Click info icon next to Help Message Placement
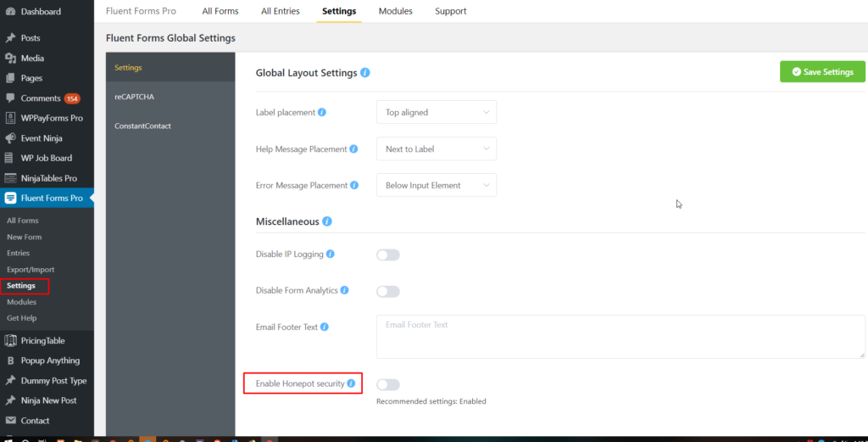 pyautogui.click(x=353, y=149)
